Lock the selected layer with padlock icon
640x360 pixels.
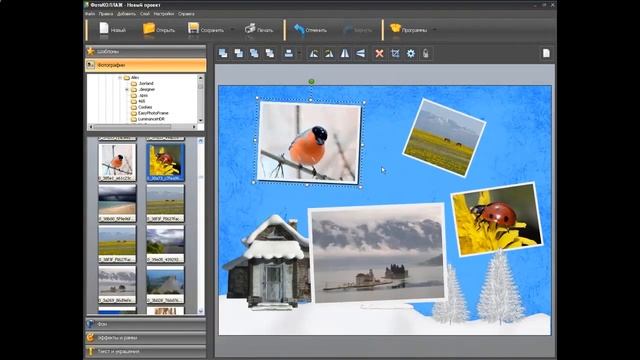coord(426,53)
